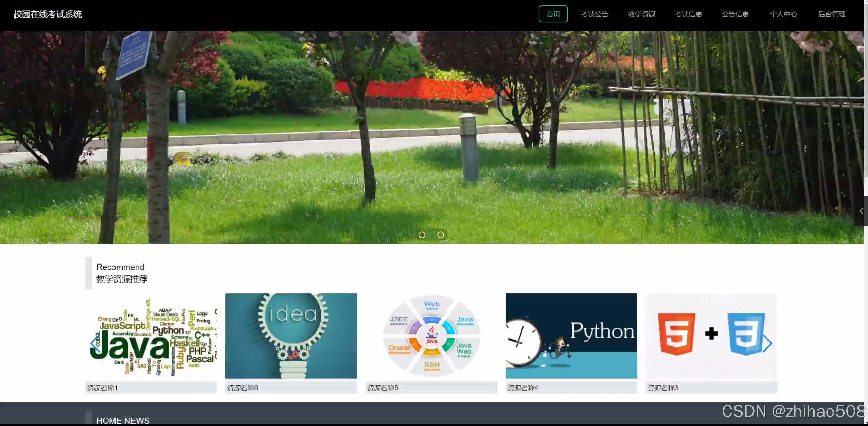Select the second banner slide indicator

click(x=431, y=235)
